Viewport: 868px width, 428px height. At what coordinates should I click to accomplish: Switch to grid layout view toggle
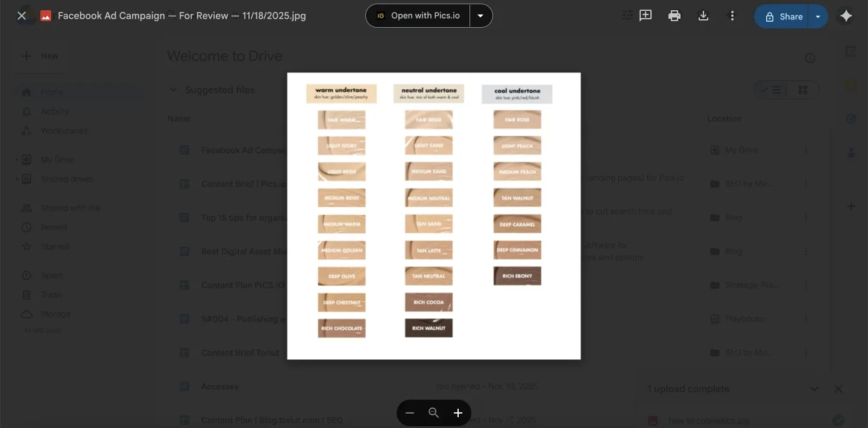[x=802, y=90]
